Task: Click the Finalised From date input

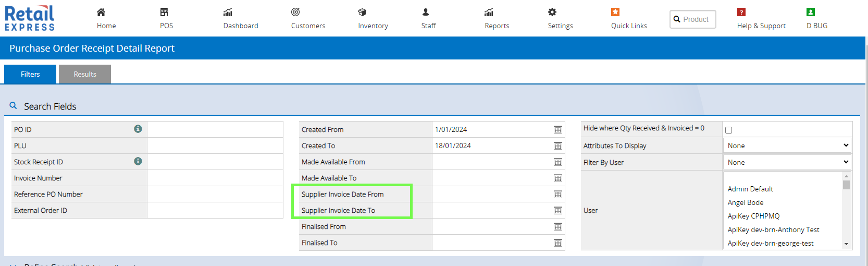Action: (x=492, y=226)
